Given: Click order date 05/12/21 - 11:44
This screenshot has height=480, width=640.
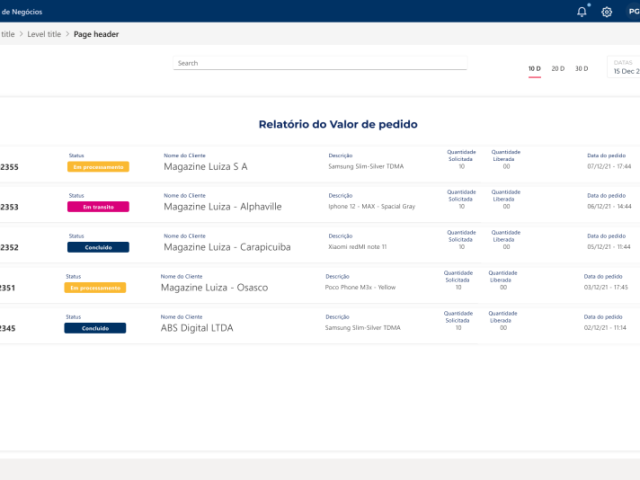Looking at the screenshot, I should 609,247.
